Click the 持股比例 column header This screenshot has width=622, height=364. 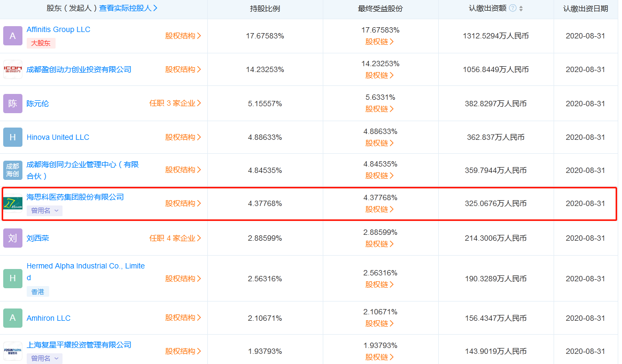(265, 9)
